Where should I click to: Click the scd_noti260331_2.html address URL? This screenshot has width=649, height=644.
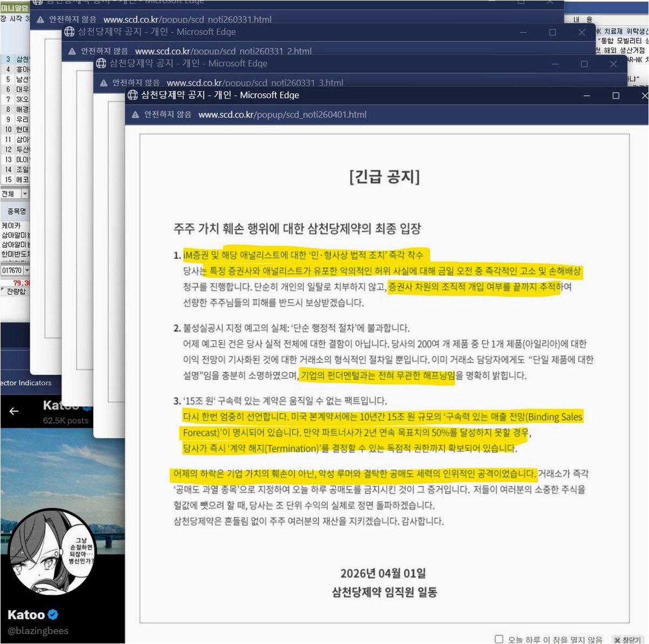tap(223, 51)
